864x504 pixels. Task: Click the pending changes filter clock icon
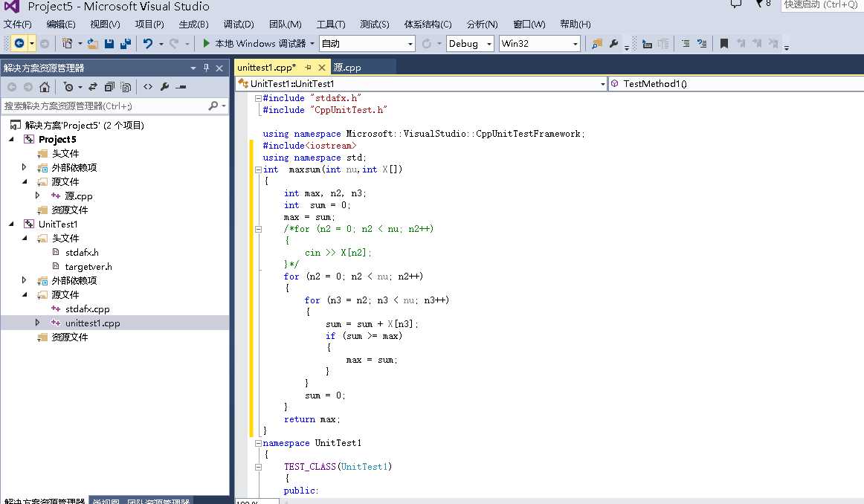(x=68, y=87)
